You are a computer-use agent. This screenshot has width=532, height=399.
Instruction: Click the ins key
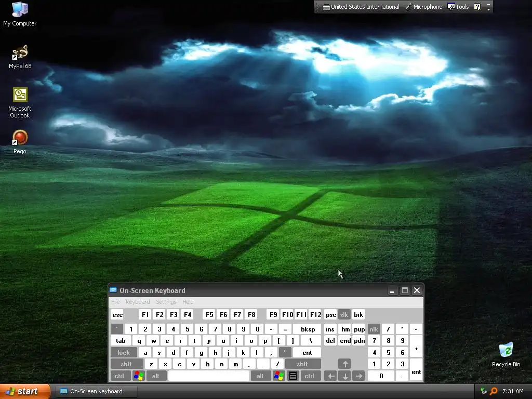[330, 329]
